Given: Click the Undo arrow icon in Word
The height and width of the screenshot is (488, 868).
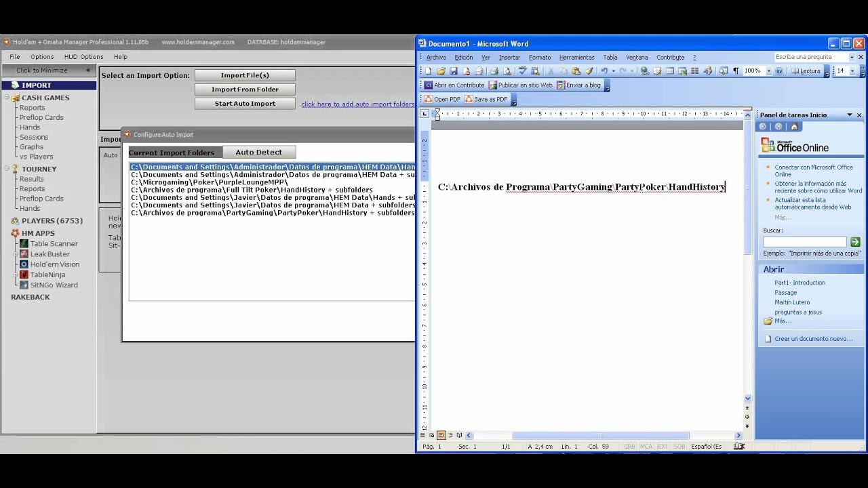Looking at the screenshot, I should click(604, 70).
